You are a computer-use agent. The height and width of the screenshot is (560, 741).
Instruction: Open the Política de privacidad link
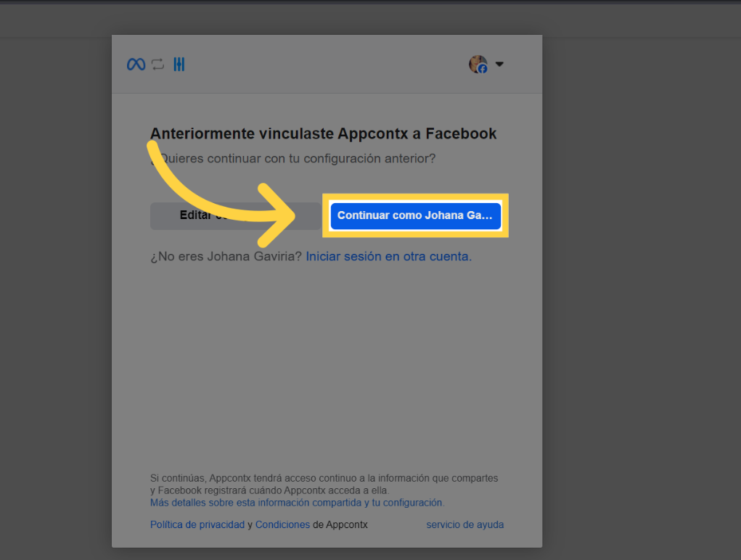[197, 524]
